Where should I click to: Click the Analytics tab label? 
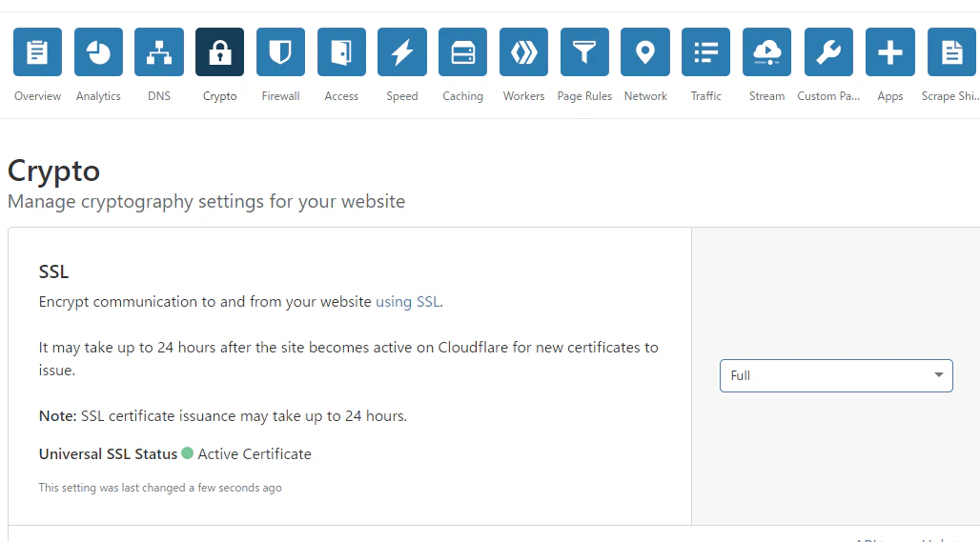[98, 96]
